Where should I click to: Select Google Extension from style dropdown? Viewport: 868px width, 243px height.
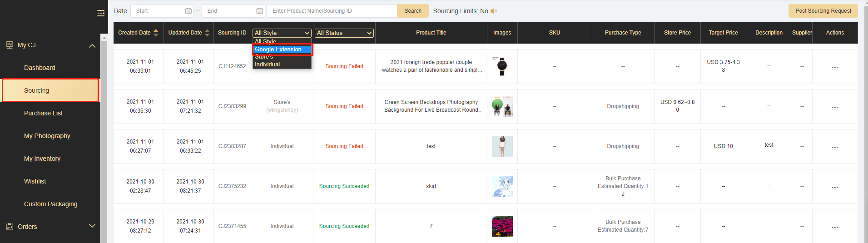(282, 50)
